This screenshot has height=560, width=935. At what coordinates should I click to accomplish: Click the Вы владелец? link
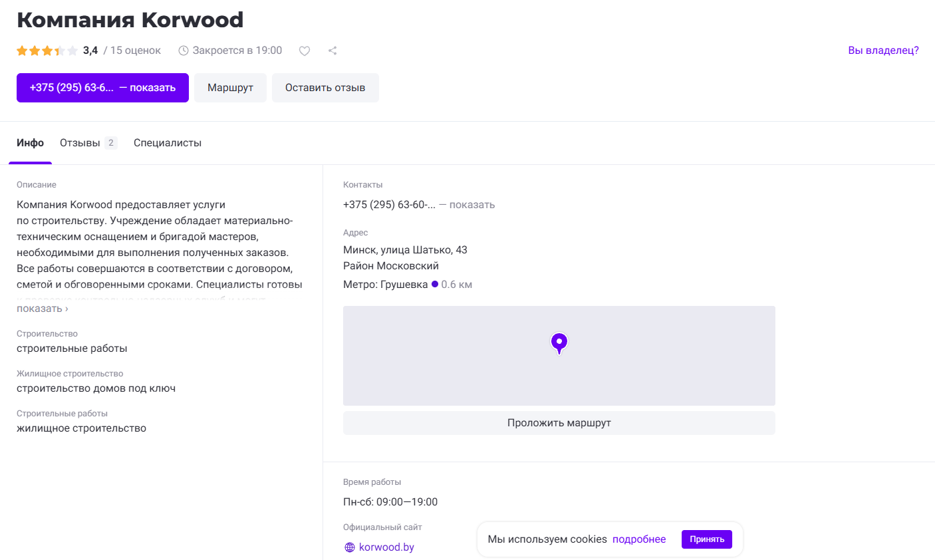tap(883, 51)
